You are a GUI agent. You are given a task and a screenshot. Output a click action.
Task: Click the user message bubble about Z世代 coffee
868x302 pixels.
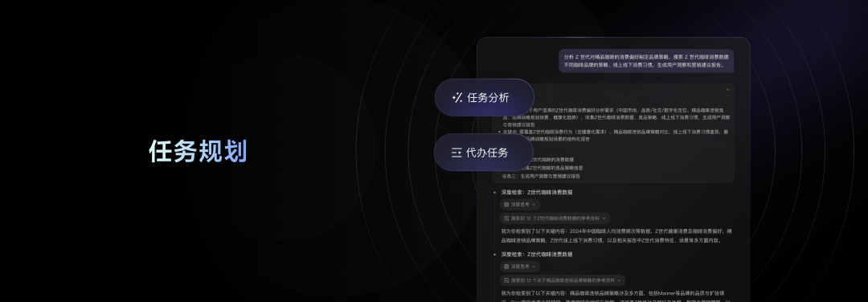click(x=646, y=60)
